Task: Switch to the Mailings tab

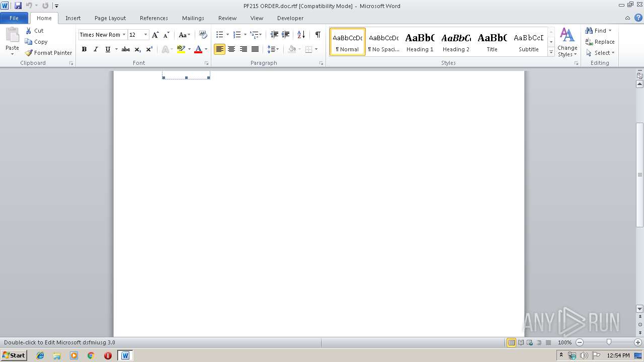Action: 193,18
